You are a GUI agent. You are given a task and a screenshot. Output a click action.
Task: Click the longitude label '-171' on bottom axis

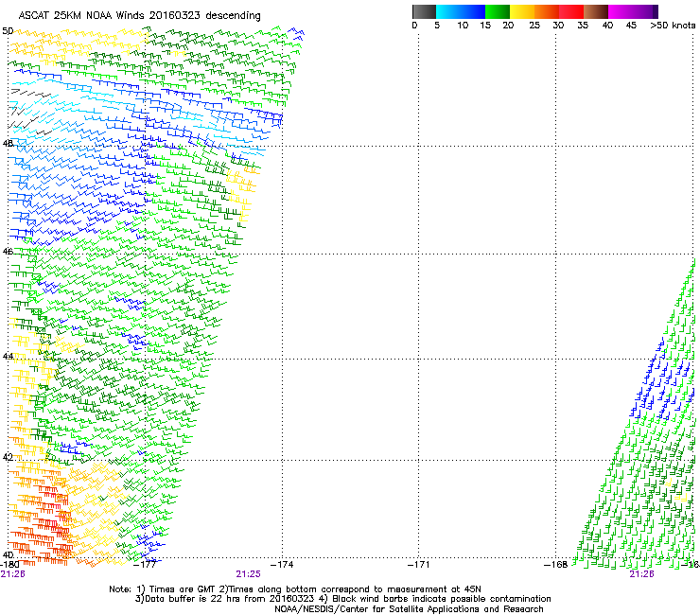pyautogui.click(x=419, y=564)
